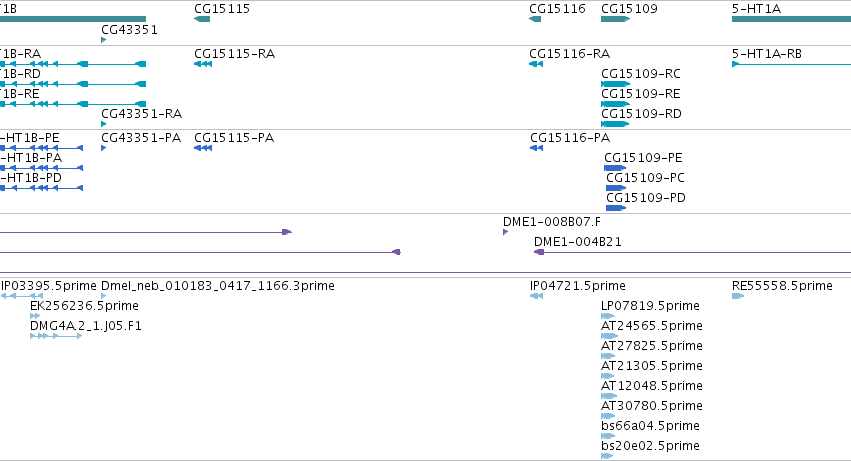Select the DME1-004B21 feature label
The width and height of the screenshot is (851, 461).
pyautogui.click(x=577, y=242)
